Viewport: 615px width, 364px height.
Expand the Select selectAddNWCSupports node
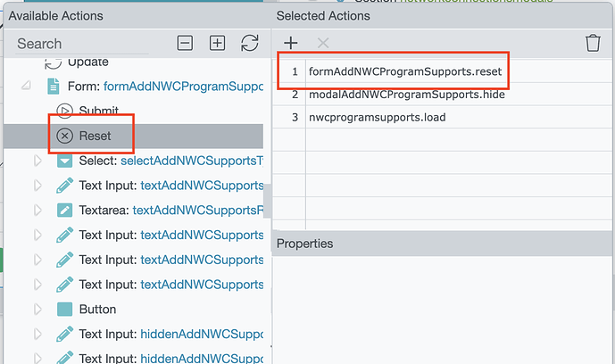click(37, 161)
